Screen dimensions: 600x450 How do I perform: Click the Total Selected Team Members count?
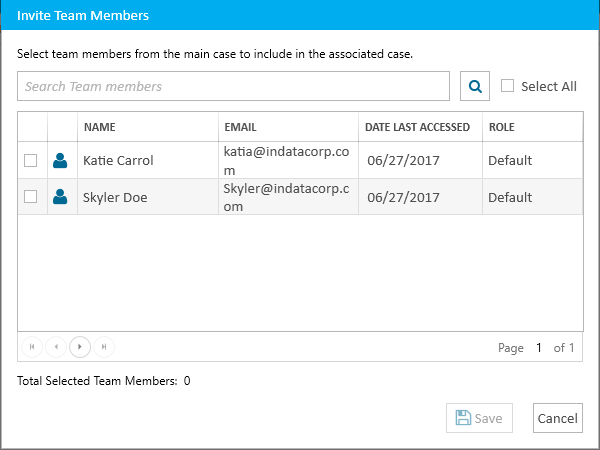pyautogui.click(x=187, y=381)
